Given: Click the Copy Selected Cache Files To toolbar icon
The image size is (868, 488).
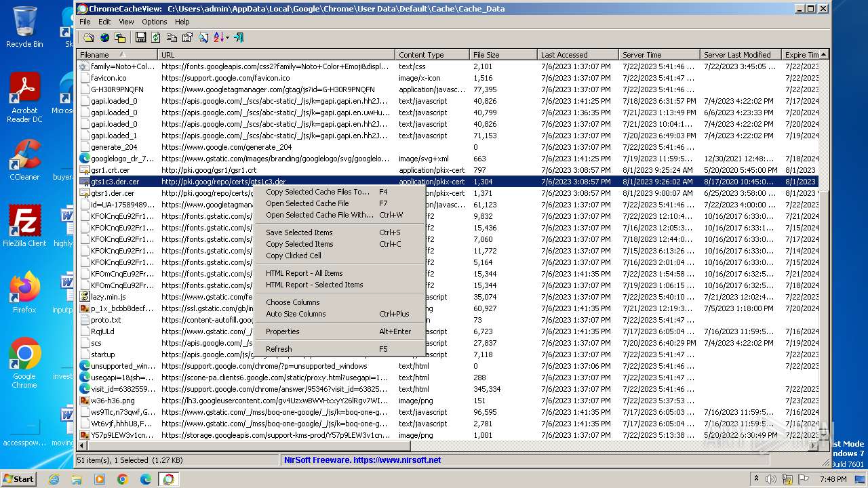Looking at the screenshot, I should [120, 37].
